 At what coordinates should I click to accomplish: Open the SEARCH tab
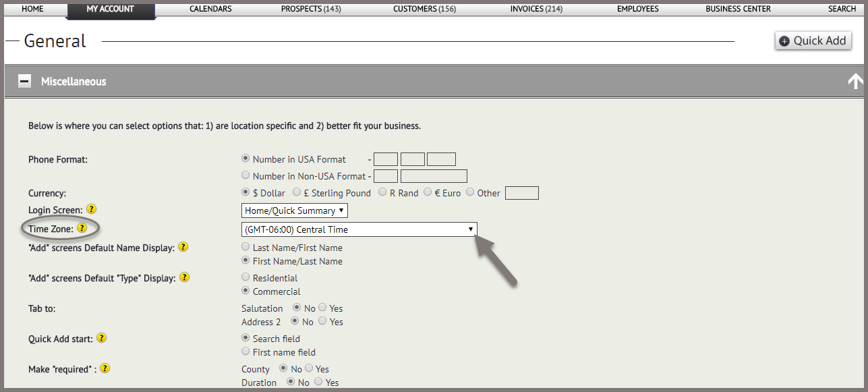[x=842, y=9]
